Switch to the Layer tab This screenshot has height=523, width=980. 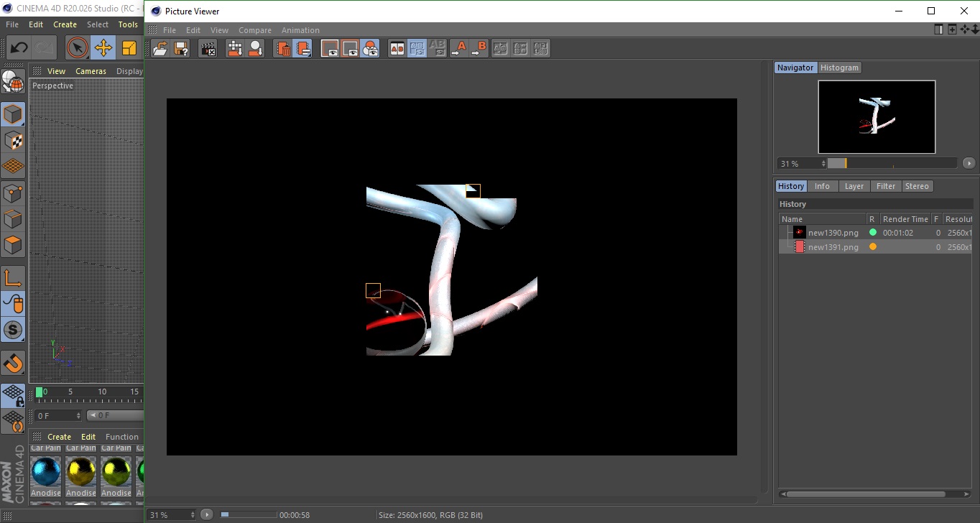point(854,186)
